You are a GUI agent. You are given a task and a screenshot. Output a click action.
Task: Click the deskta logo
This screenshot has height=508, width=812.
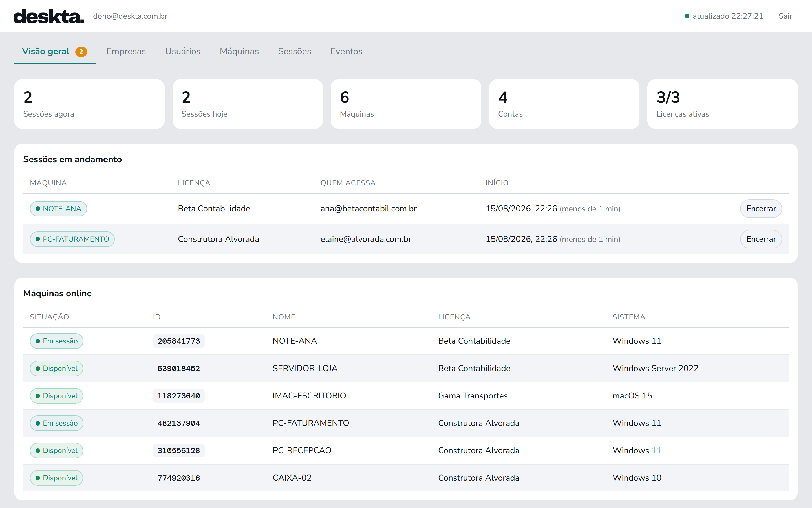(x=49, y=16)
